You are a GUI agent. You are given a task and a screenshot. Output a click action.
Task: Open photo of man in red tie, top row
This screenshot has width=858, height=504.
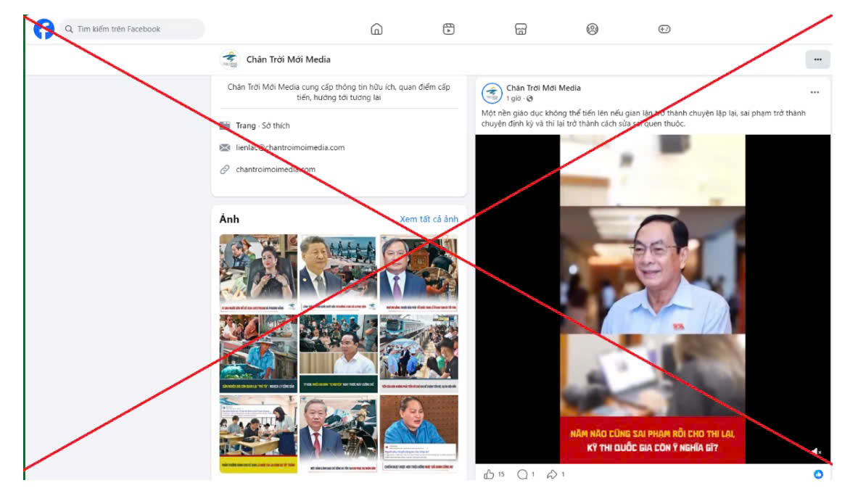click(x=418, y=273)
